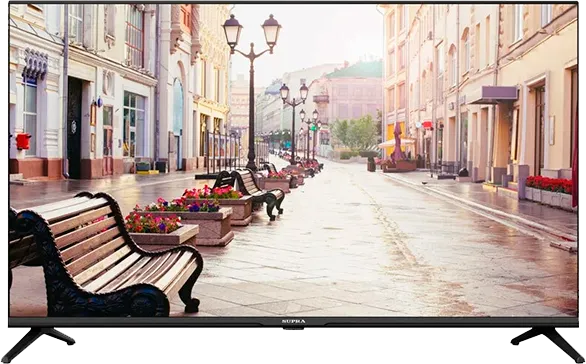Click the purple awning on the right building

click(x=494, y=94)
